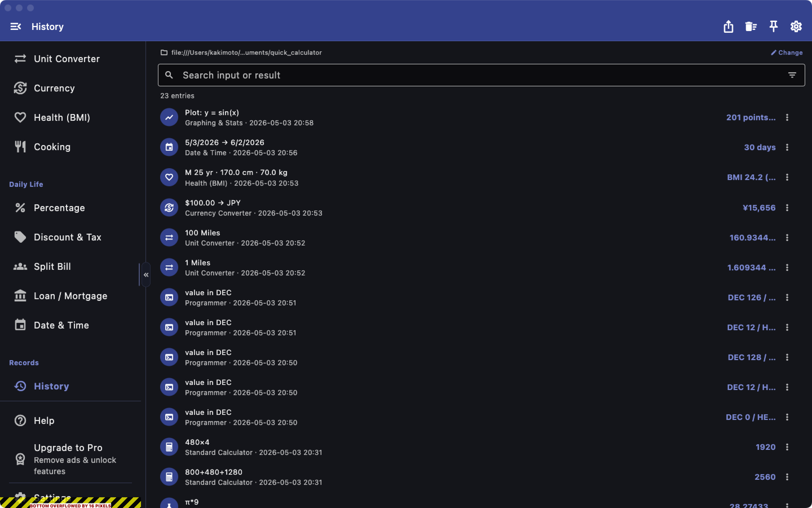Open the Percentage calculator
The width and height of the screenshot is (812, 508).
pos(70,208)
